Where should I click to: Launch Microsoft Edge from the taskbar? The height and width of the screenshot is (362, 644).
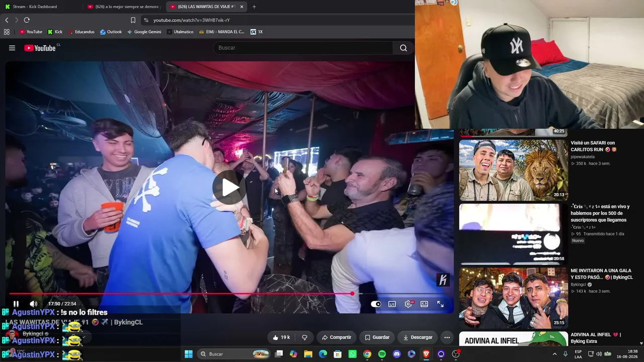coord(323,354)
